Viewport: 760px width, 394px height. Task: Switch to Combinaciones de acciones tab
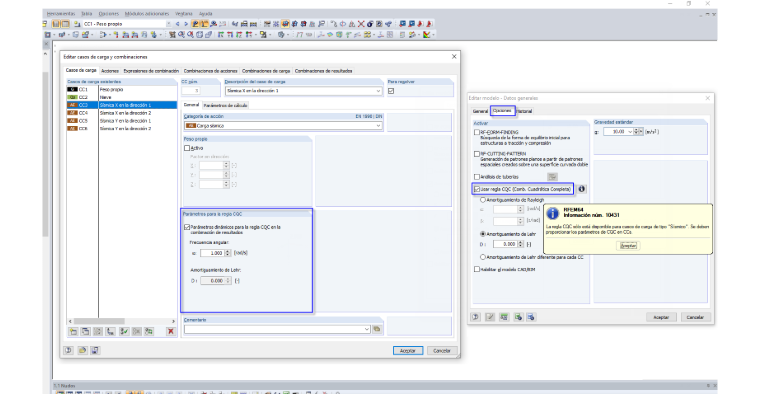coord(210,71)
